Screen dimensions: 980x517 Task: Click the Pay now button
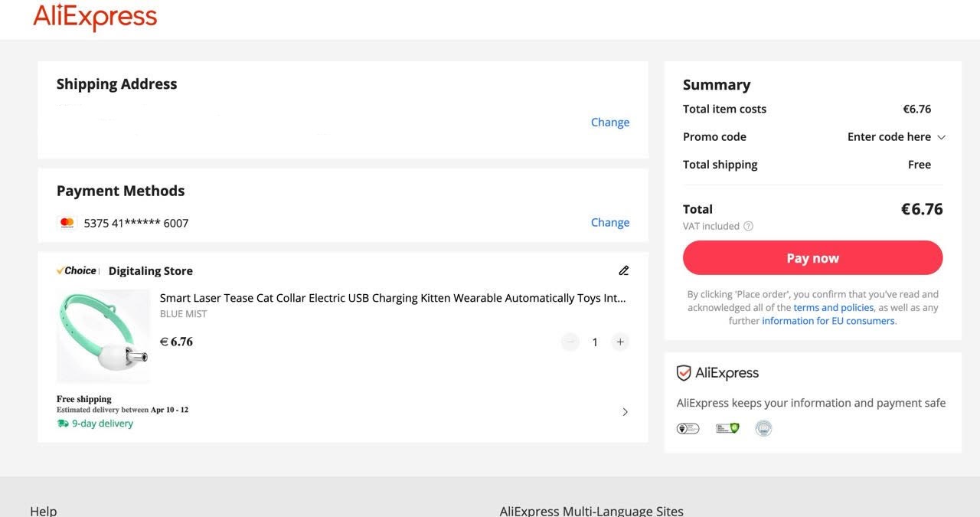click(x=812, y=258)
